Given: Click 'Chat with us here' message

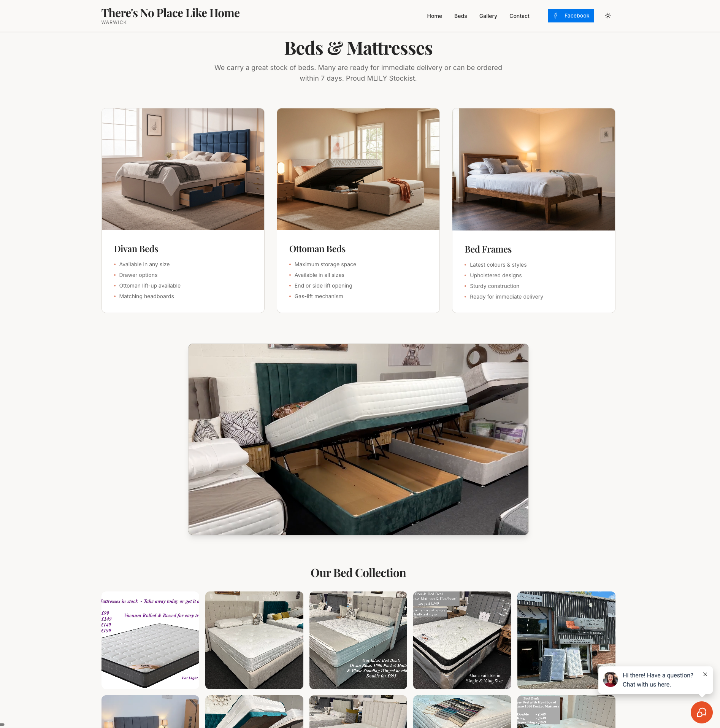Looking at the screenshot, I should point(647,684).
